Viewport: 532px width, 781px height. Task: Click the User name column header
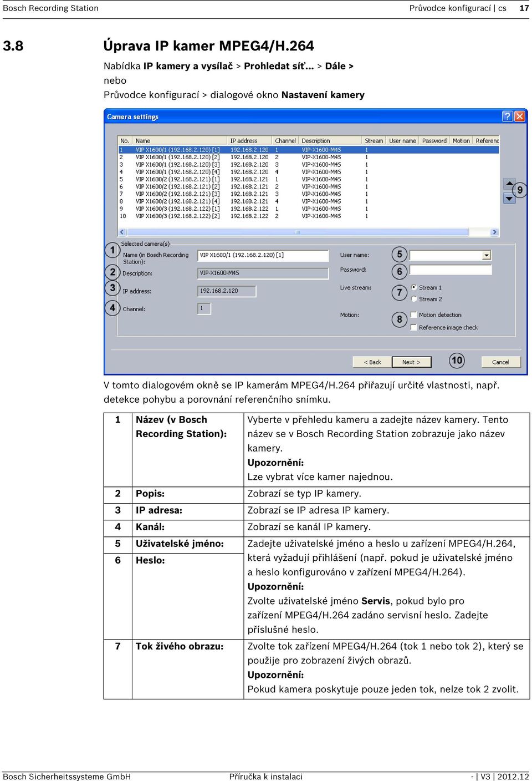(403, 141)
